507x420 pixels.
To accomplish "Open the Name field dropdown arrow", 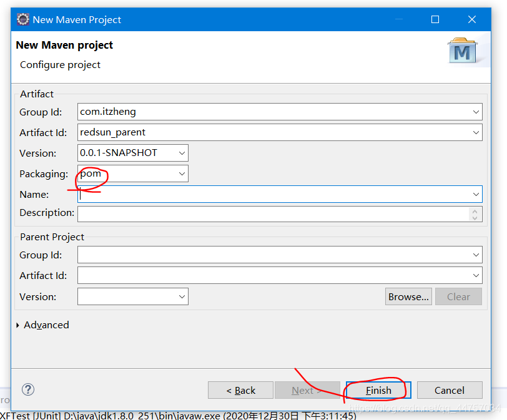I will (476, 194).
